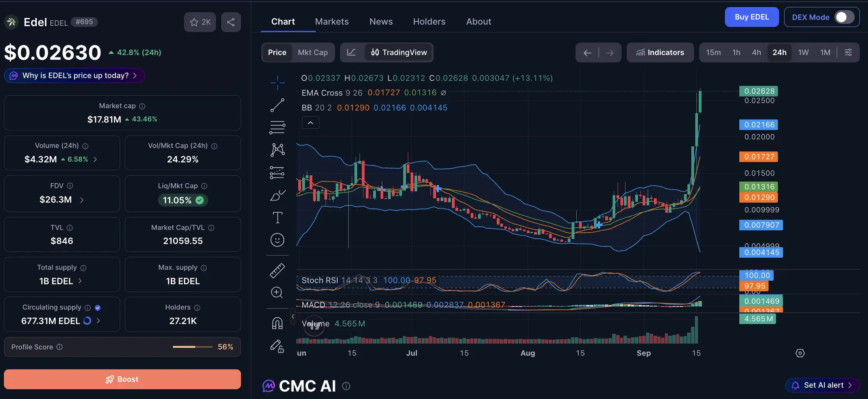The height and width of the screenshot is (399, 868).
Task: Select the text annotation tool
Action: pyautogui.click(x=277, y=217)
